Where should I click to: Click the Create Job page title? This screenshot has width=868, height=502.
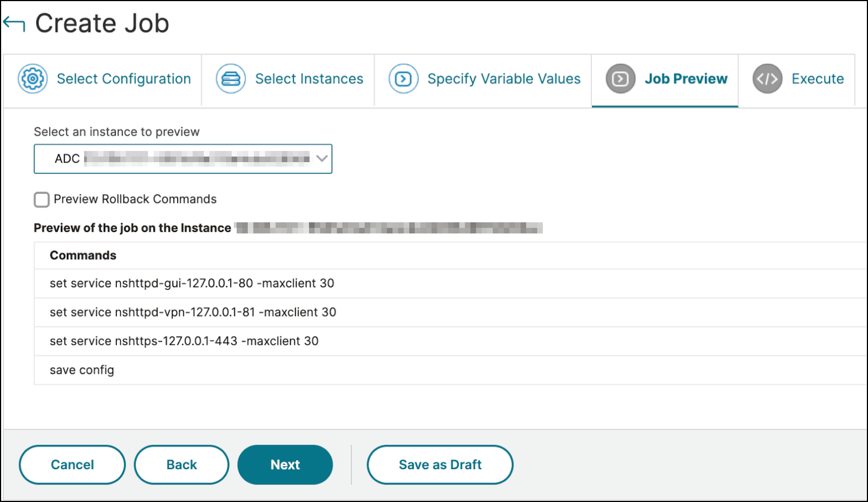[x=102, y=23]
